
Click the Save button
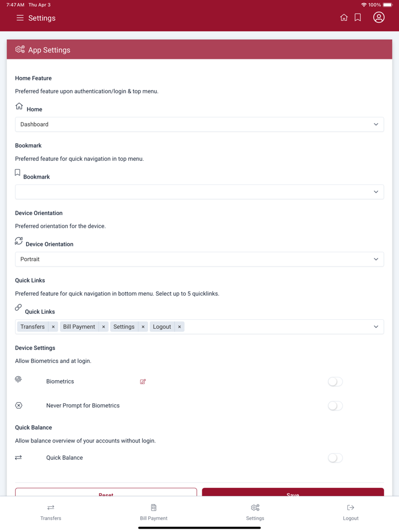pos(293,492)
